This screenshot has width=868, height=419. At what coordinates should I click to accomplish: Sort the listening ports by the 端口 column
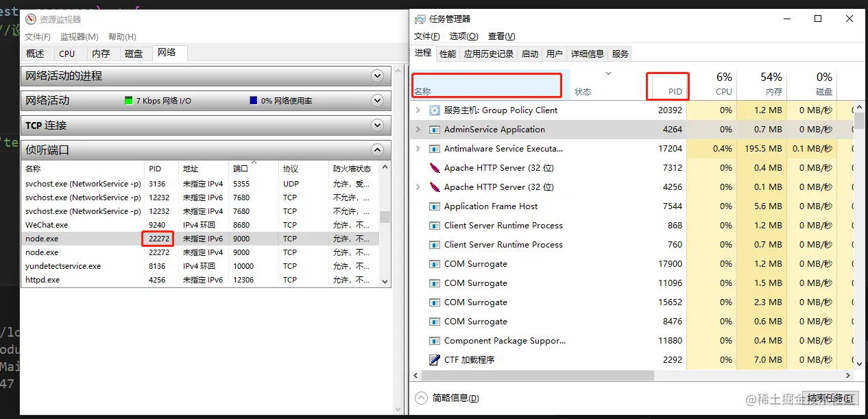254,169
